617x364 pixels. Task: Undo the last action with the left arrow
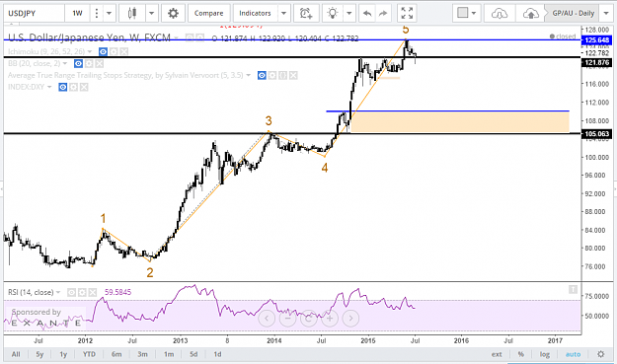[x=367, y=14]
